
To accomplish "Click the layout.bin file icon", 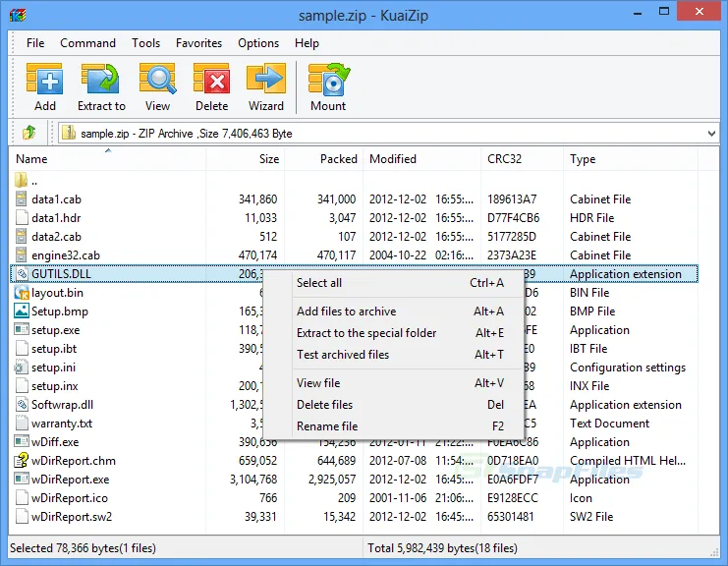I will (x=22, y=292).
